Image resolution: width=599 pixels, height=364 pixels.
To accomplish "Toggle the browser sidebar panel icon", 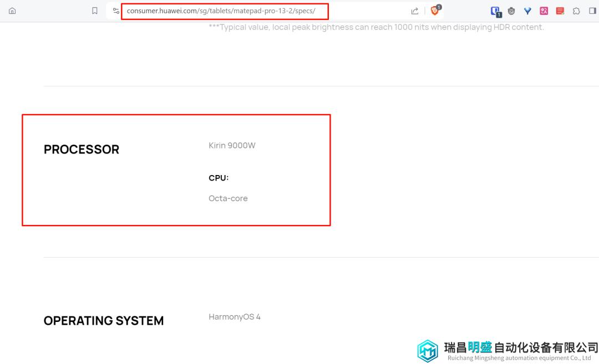I will 592,11.
